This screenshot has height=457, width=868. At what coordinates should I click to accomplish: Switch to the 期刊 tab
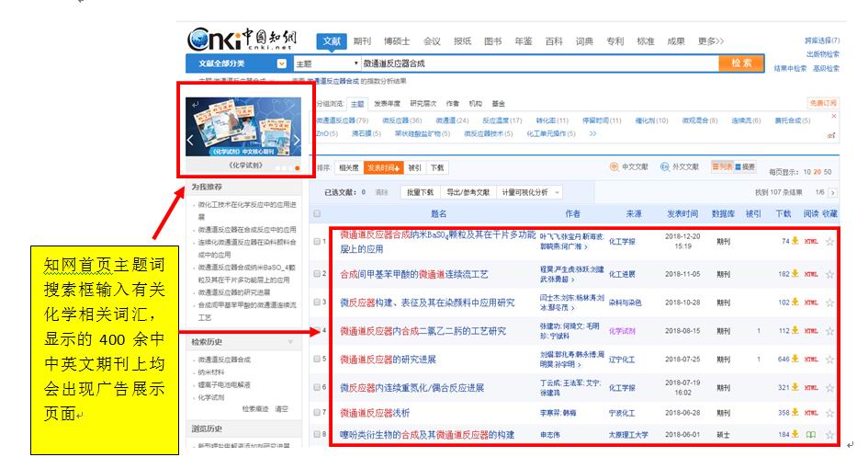(362, 41)
